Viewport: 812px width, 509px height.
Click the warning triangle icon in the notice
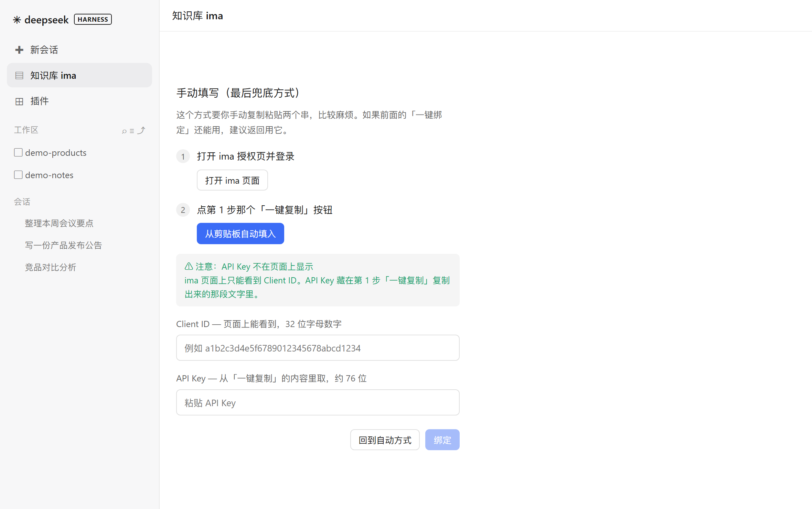coord(189,266)
